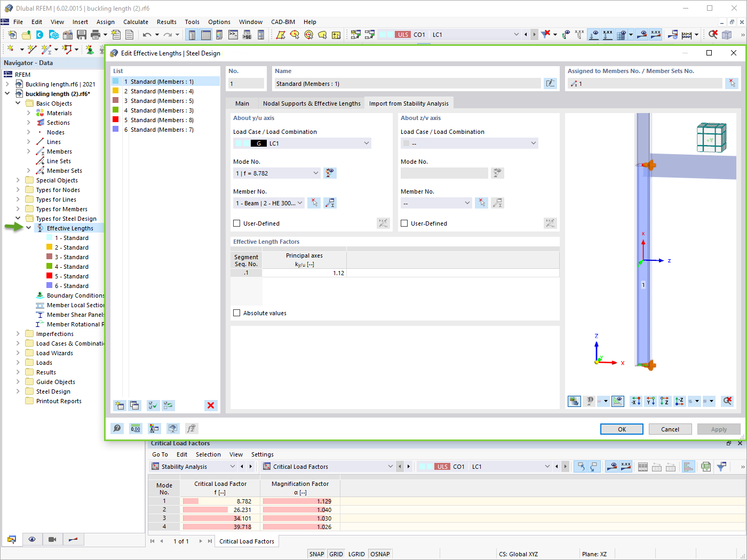Click the k y/u value cell 1.12
Image resolution: width=747 pixels, height=560 pixels.
pos(304,273)
